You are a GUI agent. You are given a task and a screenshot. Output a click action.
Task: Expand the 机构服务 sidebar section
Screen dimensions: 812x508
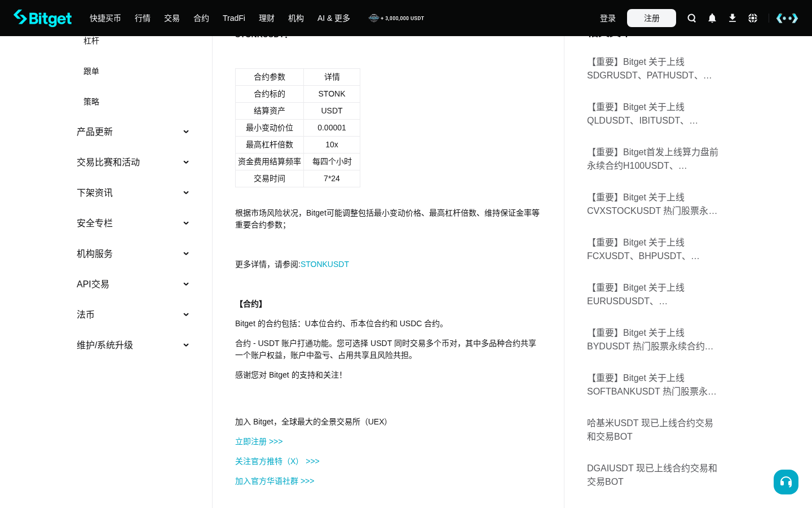coord(133,253)
